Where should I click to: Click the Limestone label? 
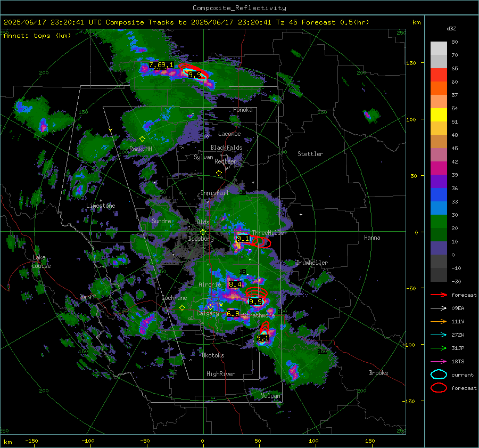point(101,206)
